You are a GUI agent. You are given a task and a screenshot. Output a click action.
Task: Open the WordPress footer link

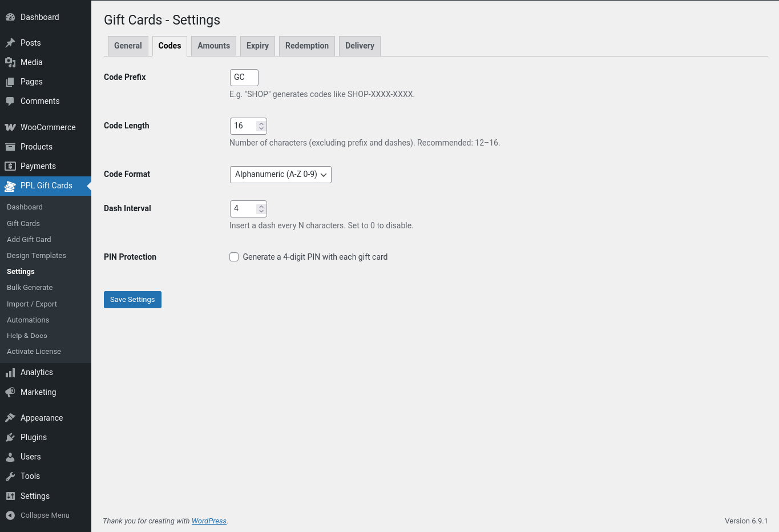pos(209,521)
